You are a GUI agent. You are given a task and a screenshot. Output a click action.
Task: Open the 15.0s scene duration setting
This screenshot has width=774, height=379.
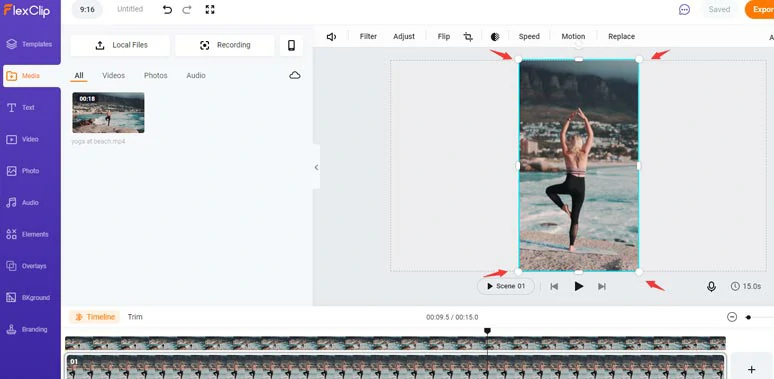[746, 286]
